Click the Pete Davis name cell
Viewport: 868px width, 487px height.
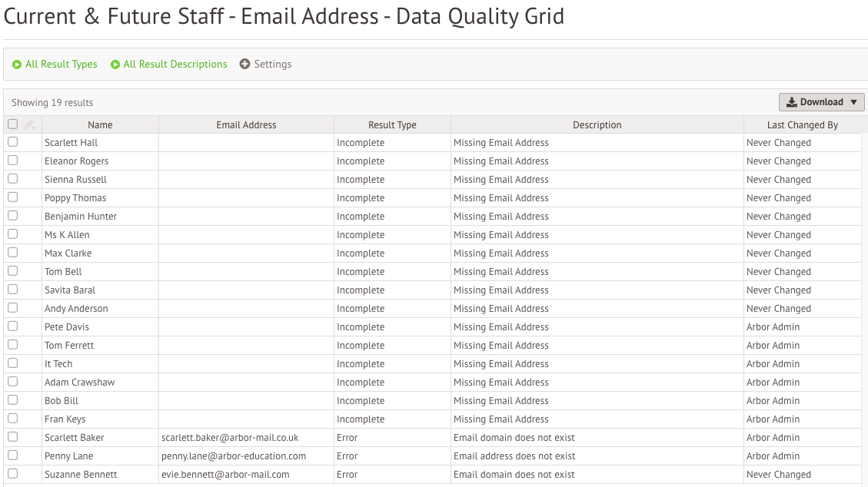click(x=100, y=326)
